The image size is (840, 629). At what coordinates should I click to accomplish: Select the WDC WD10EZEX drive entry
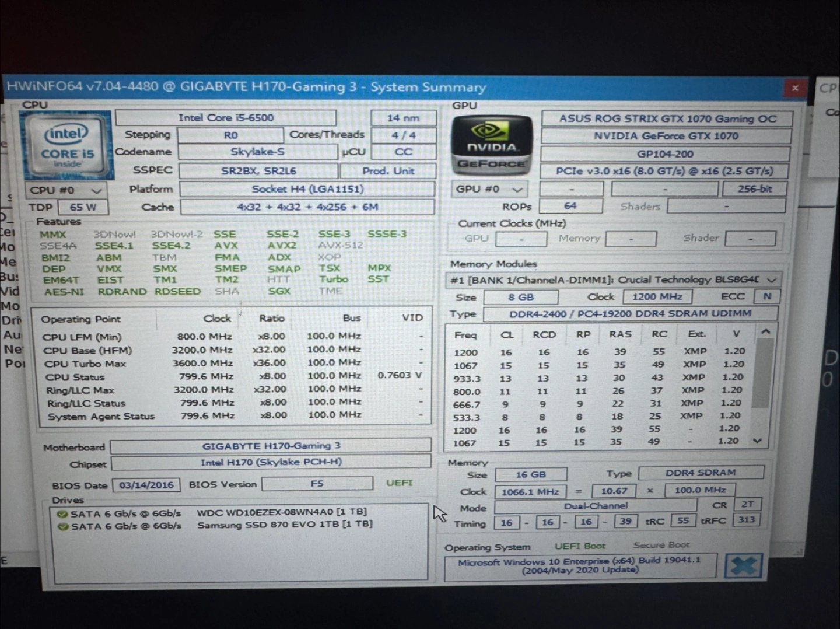tap(281, 512)
